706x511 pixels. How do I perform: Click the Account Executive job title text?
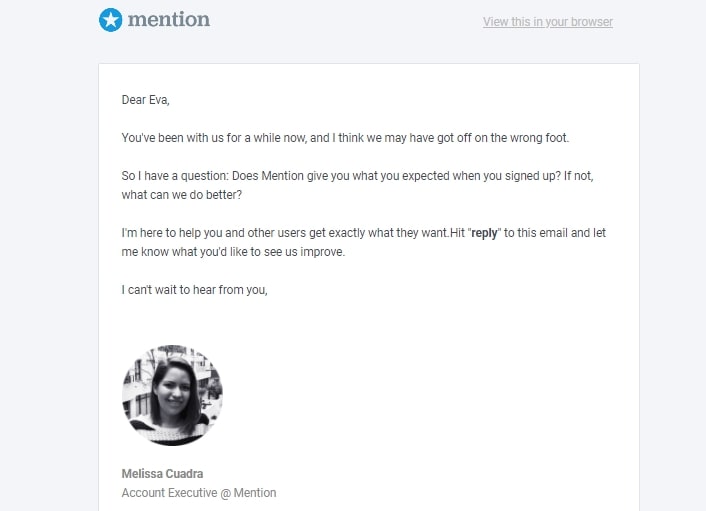[169, 493]
